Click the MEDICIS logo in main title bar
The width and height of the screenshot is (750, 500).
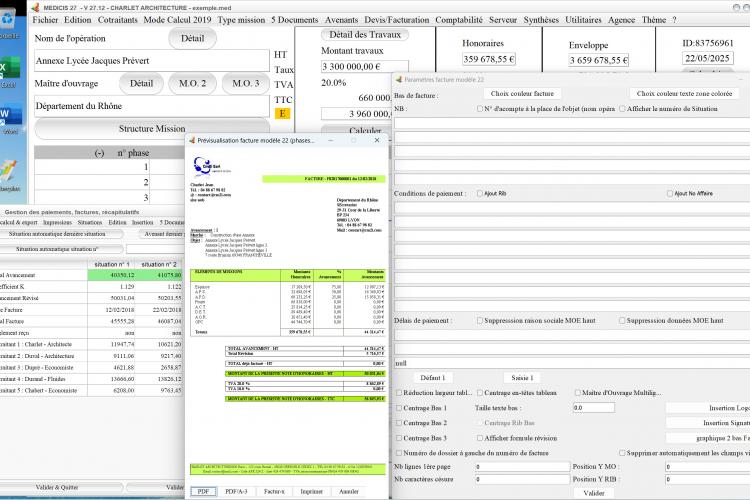[35, 7]
